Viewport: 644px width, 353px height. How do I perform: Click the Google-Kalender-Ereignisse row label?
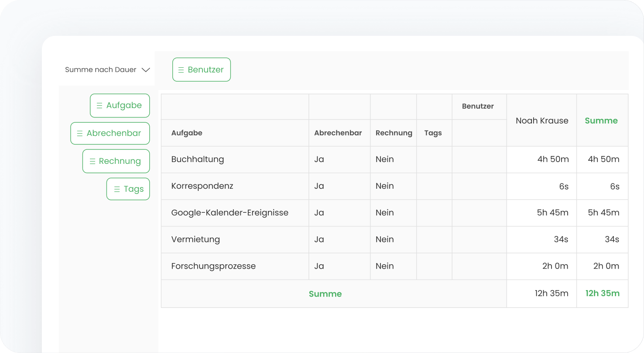pos(230,213)
